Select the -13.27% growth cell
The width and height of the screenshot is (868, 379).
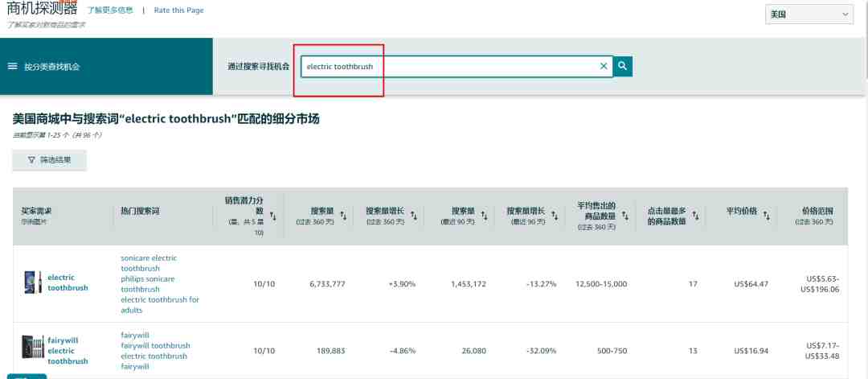(542, 284)
